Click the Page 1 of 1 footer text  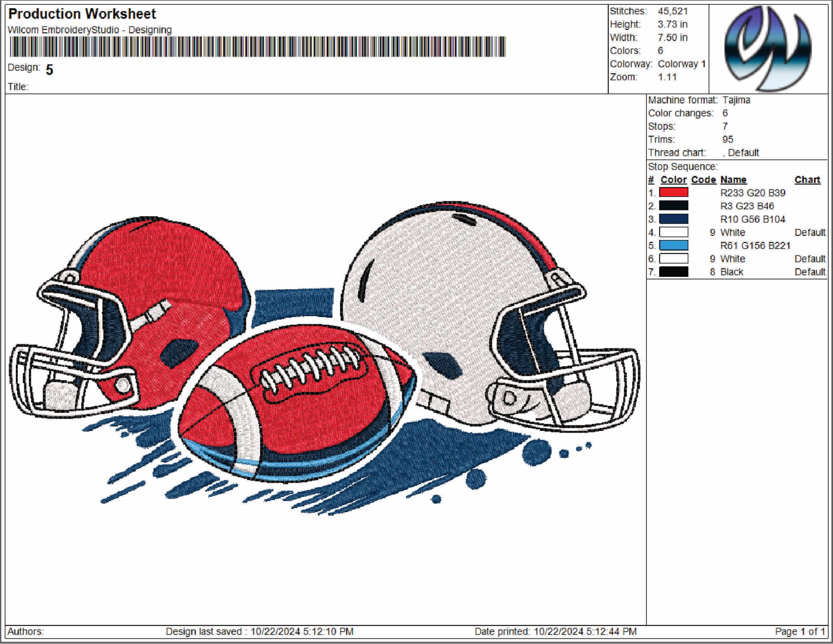click(x=800, y=631)
